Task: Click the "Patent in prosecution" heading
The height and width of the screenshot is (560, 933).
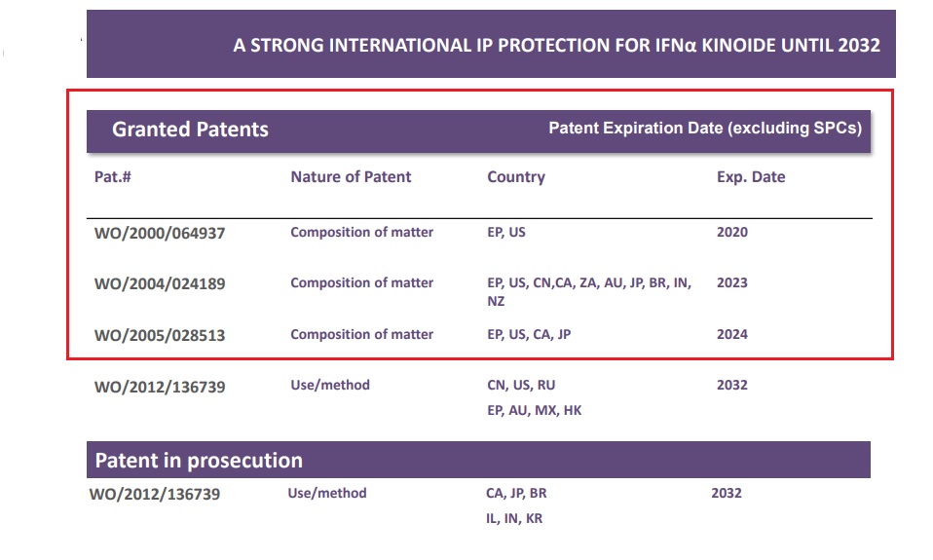Action: (199, 460)
